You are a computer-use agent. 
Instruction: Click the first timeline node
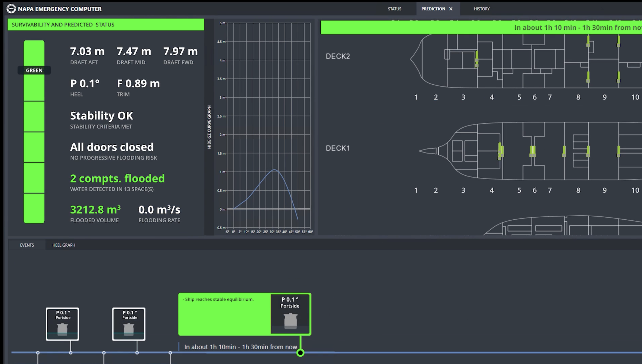38,353
